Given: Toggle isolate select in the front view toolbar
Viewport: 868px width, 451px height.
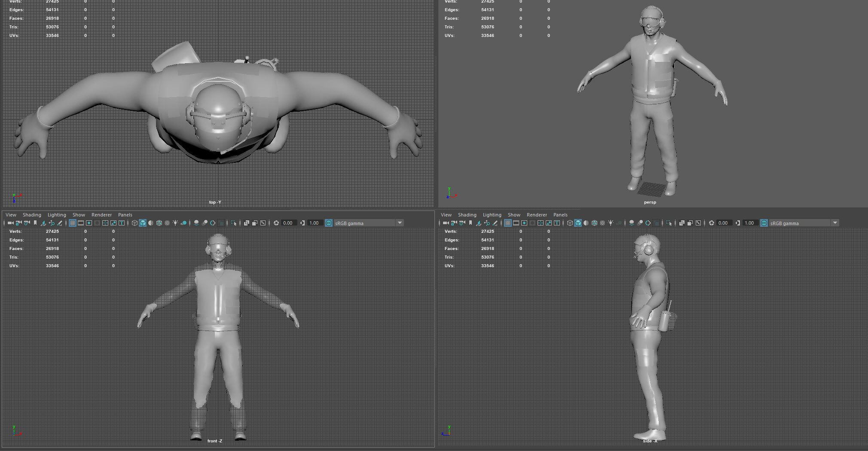Looking at the screenshot, I should pos(233,223).
